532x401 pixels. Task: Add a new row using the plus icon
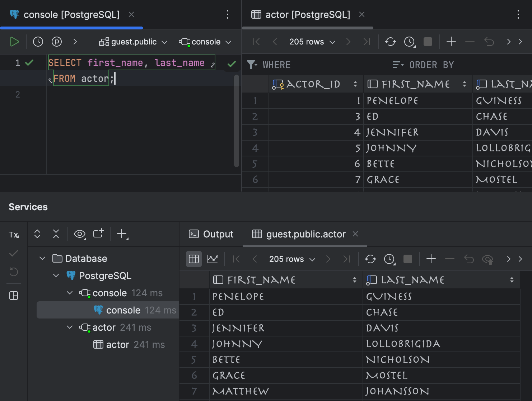451,42
